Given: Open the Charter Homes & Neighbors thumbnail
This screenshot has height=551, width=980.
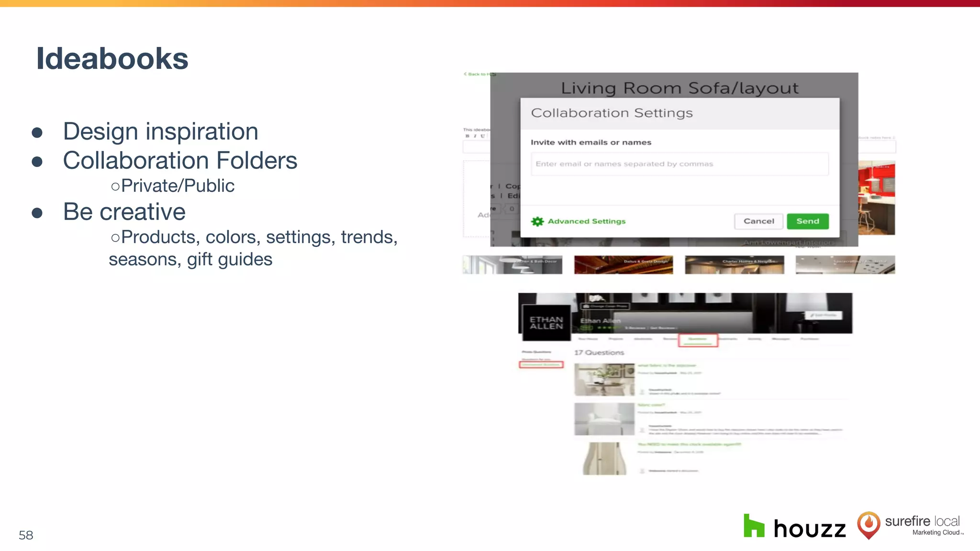Looking at the screenshot, I should [x=734, y=264].
